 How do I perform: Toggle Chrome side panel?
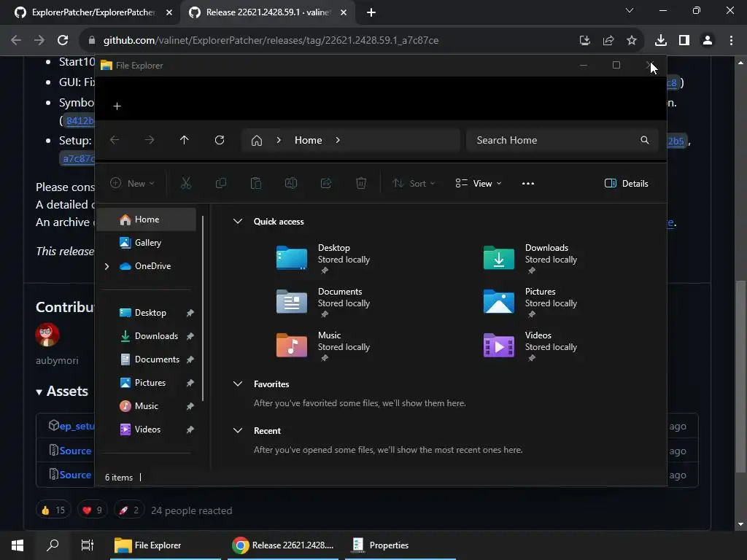[684, 41]
